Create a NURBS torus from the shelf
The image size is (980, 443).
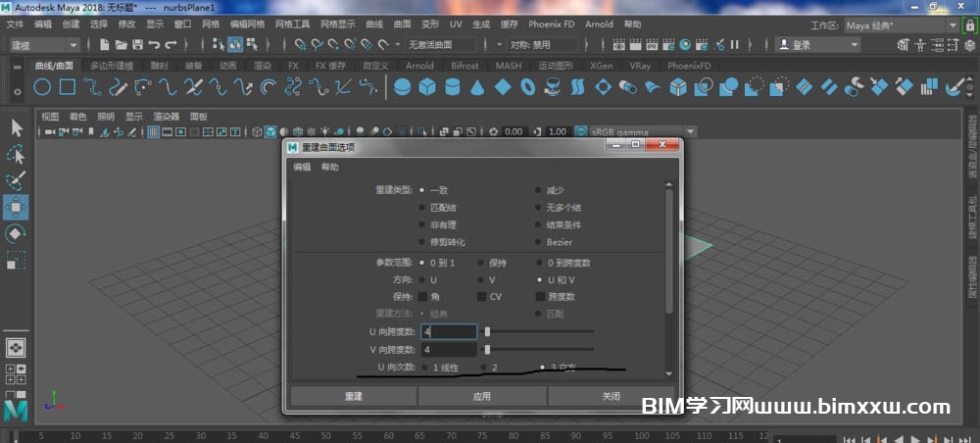(x=528, y=87)
